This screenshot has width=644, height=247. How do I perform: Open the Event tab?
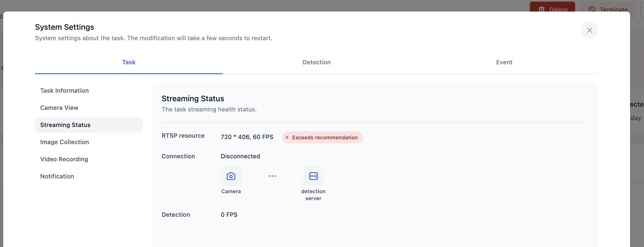pos(504,62)
